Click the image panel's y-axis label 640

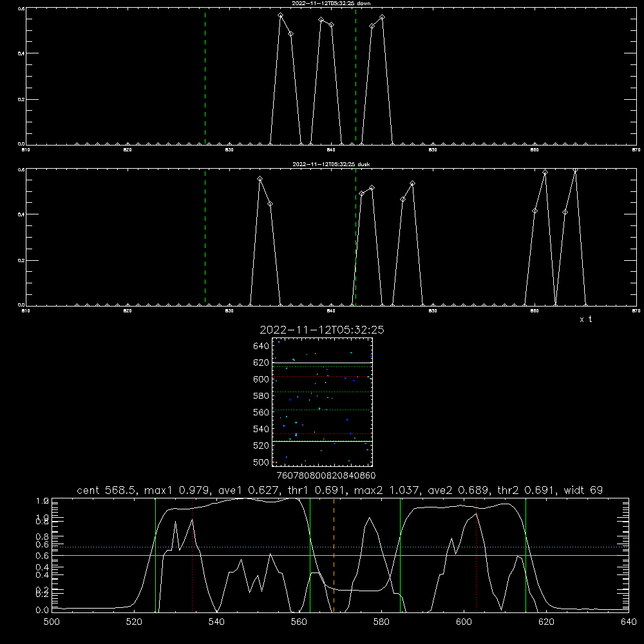(261, 346)
